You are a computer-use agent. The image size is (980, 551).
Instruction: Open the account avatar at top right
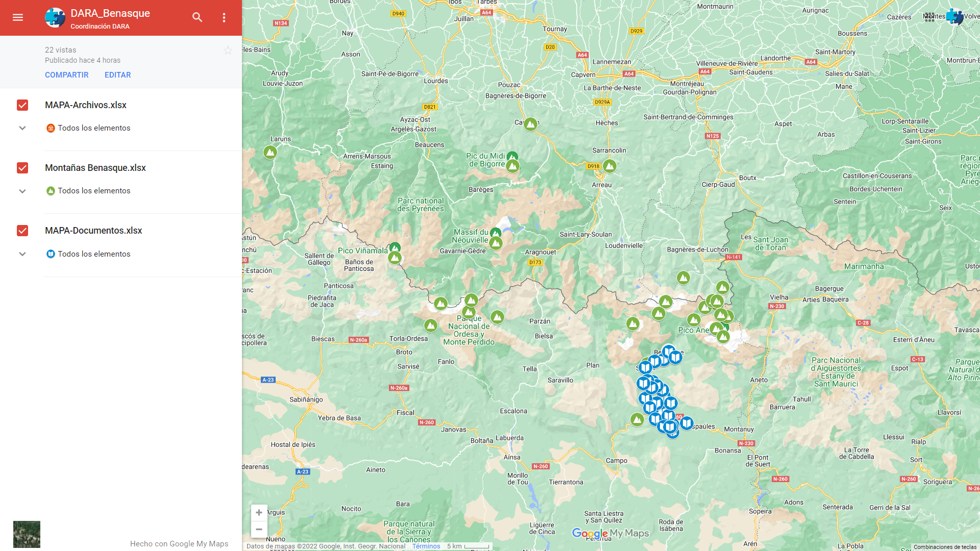(x=955, y=17)
